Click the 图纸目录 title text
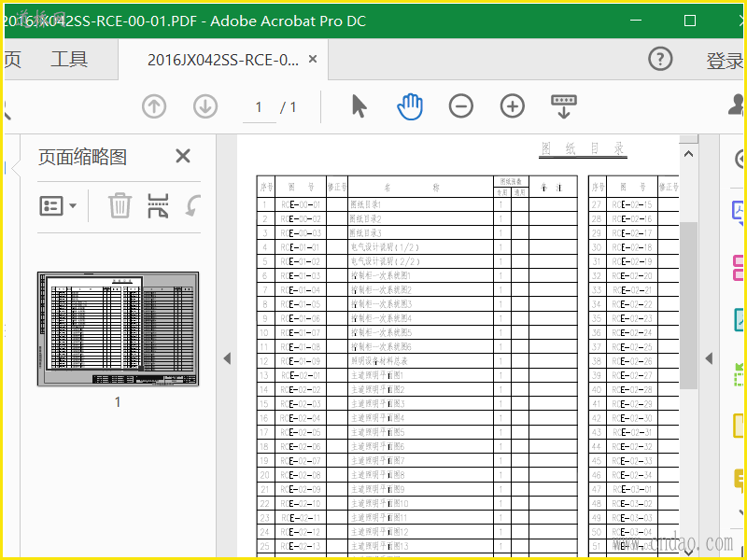The image size is (747, 560). tap(584, 149)
